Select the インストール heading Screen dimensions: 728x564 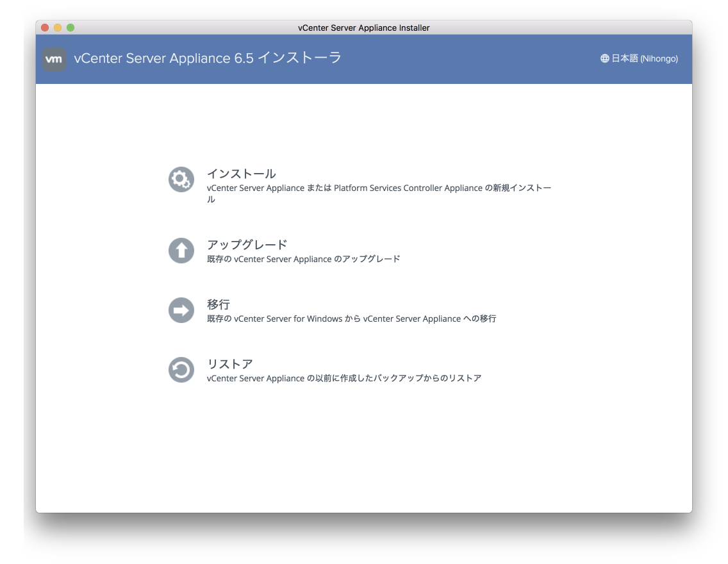[x=241, y=174]
